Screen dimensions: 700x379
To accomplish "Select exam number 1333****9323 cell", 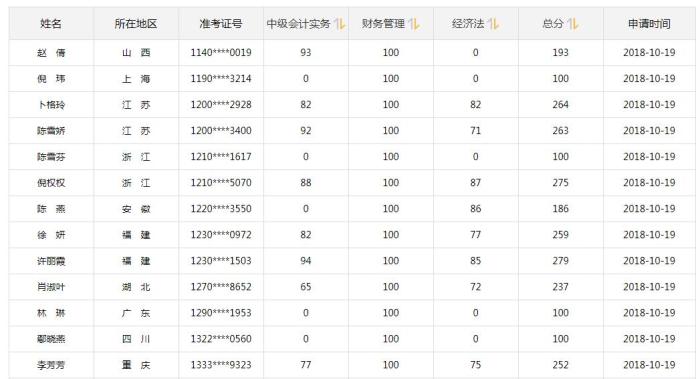I will (221, 365).
